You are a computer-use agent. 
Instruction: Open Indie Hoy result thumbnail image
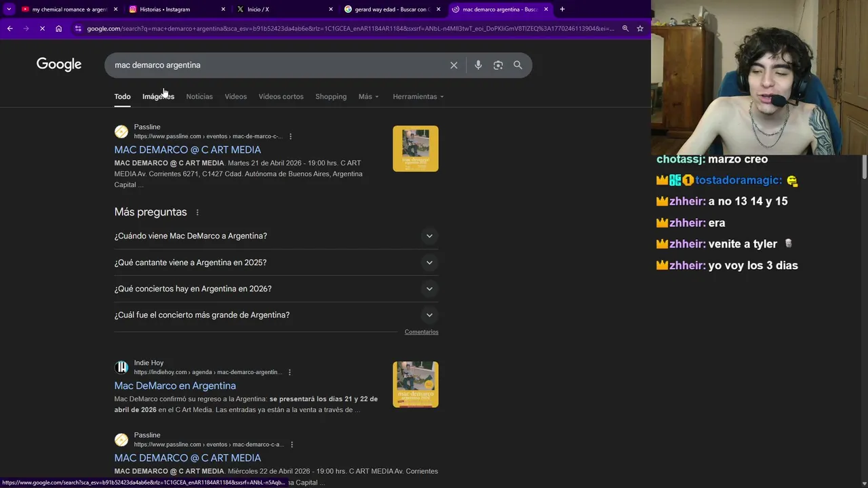click(416, 384)
